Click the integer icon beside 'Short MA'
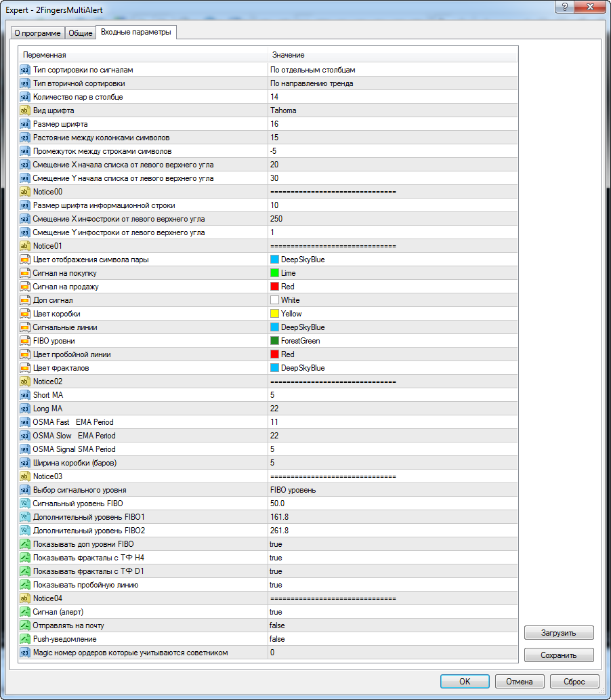Viewport: 611px width, 700px height. click(24, 395)
